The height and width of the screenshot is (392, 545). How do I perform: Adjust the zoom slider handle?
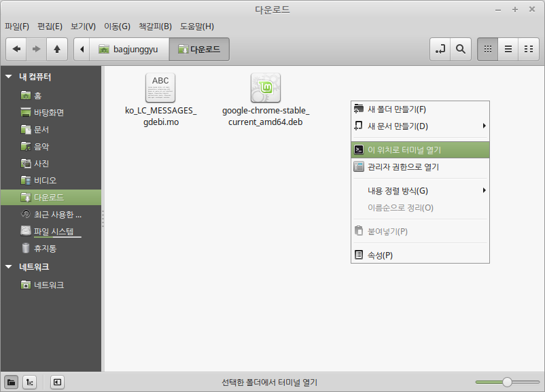pos(507,382)
